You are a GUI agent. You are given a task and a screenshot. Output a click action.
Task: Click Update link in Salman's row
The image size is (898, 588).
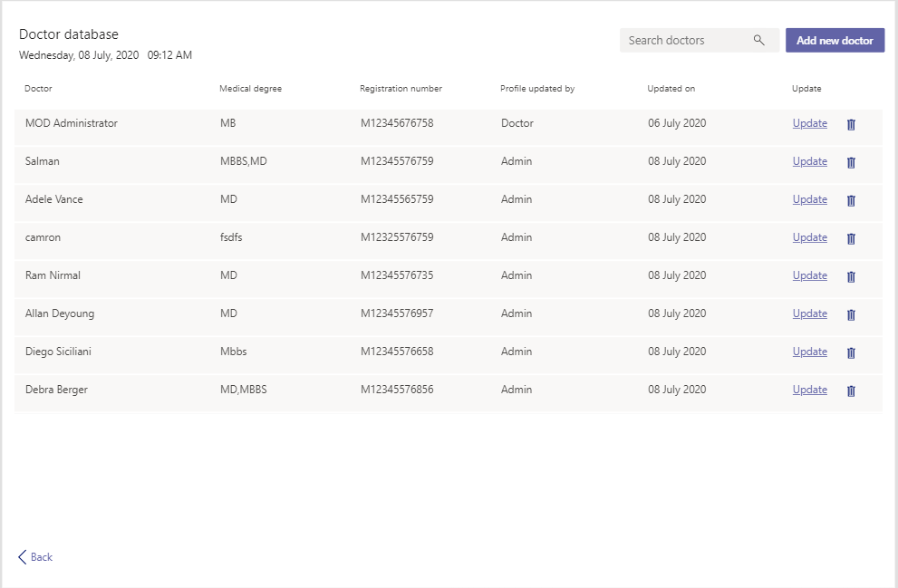click(x=810, y=161)
